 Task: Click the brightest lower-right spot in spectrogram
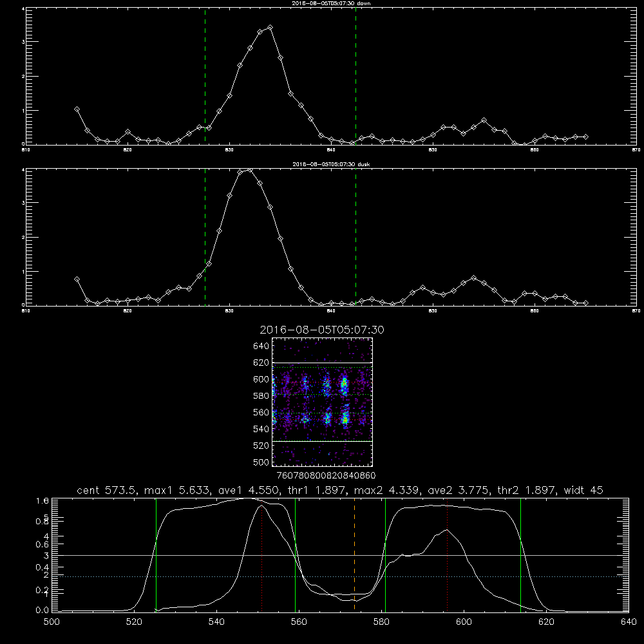pyautogui.click(x=345, y=419)
